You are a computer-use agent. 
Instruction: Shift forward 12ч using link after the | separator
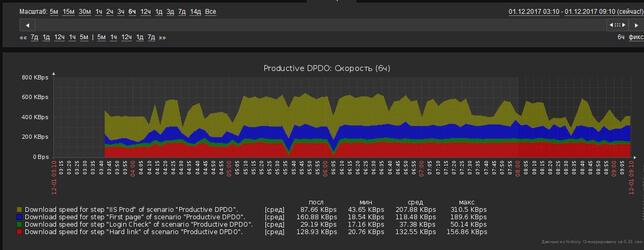[x=126, y=37]
